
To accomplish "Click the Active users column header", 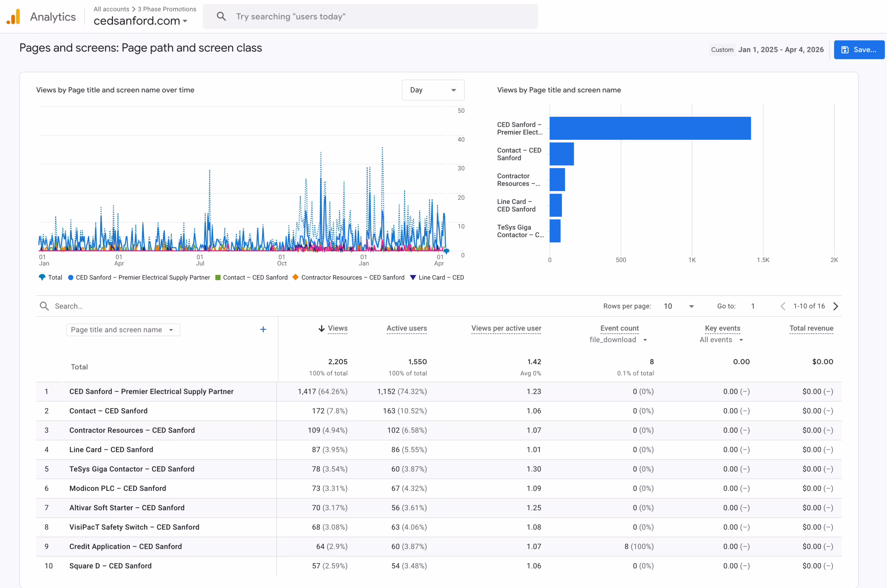I will [x=406, y=328].
